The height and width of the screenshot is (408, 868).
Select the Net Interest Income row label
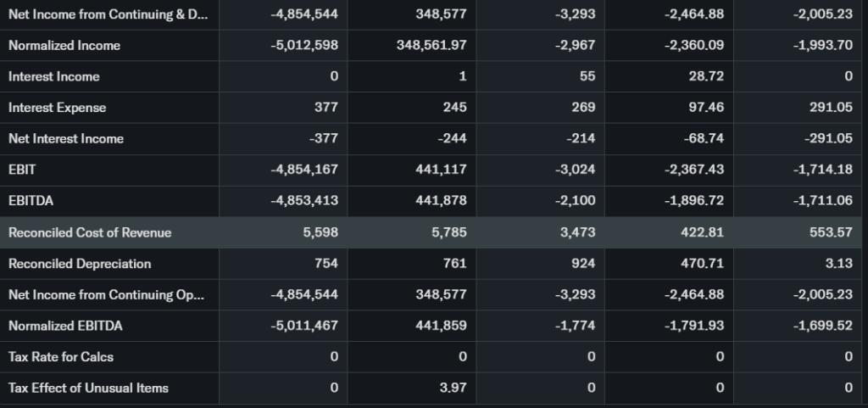tap(66, 139)
